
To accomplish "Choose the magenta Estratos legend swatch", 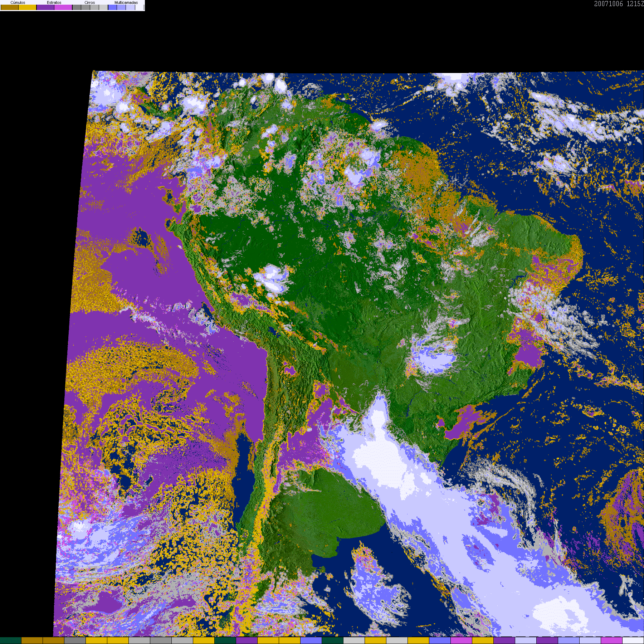I will (x=63, y=7).
